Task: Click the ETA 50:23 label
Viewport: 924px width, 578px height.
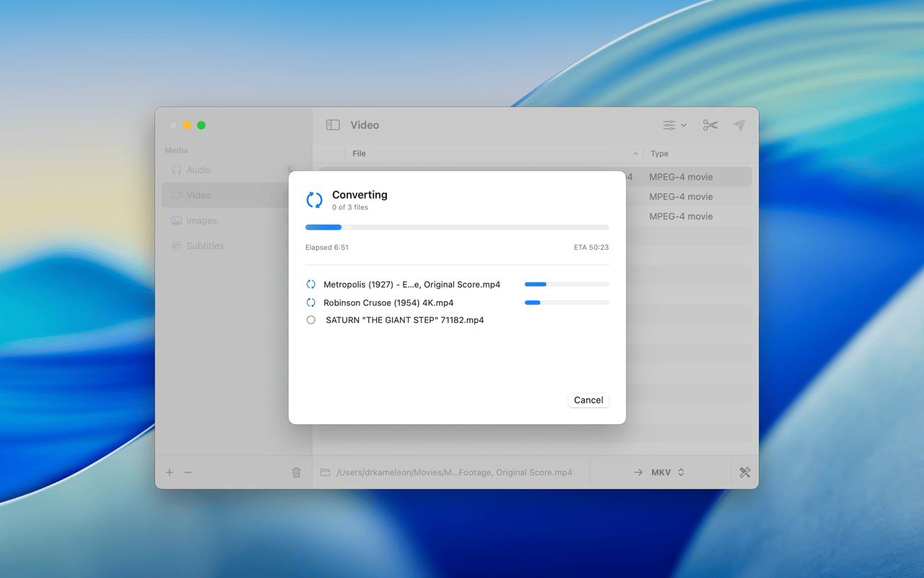Action: (591, 247)
